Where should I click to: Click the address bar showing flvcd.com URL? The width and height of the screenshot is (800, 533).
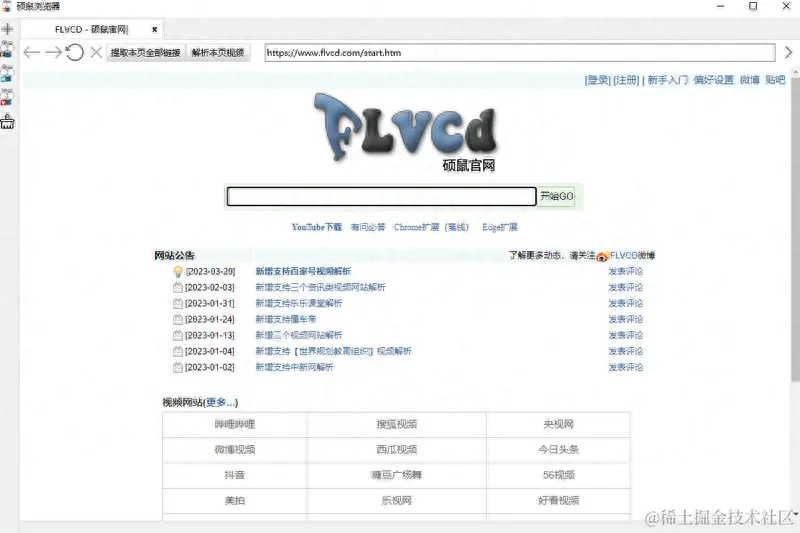coord(520,53)
